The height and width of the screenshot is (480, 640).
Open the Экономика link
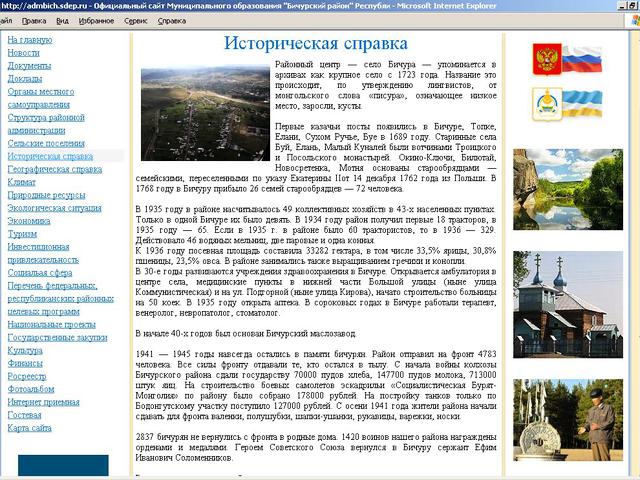tap(29, 221)
